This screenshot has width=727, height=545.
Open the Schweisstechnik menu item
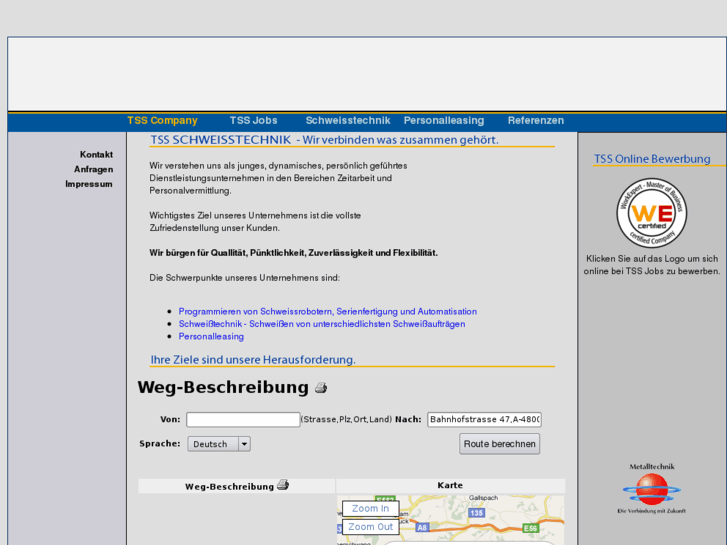click(347, 121)
